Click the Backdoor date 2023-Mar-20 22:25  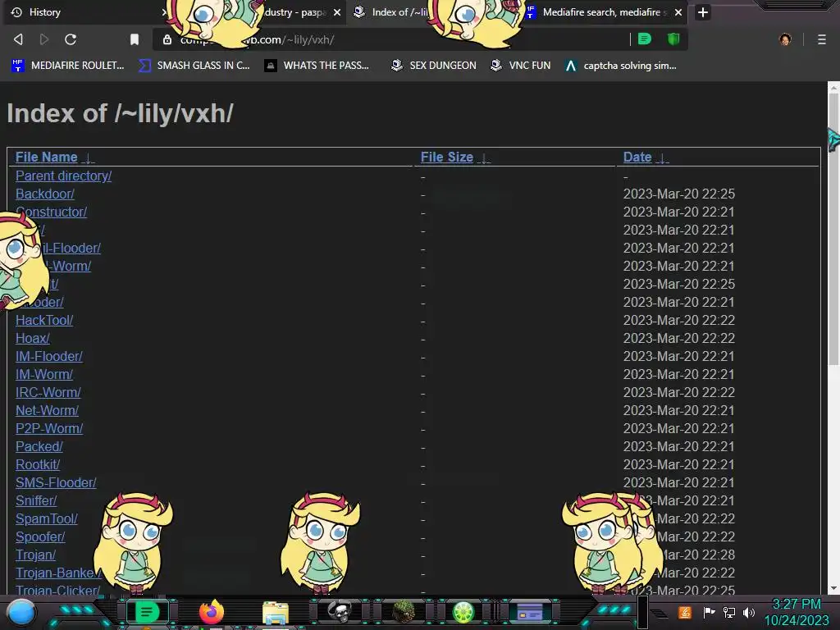(678, 194)
